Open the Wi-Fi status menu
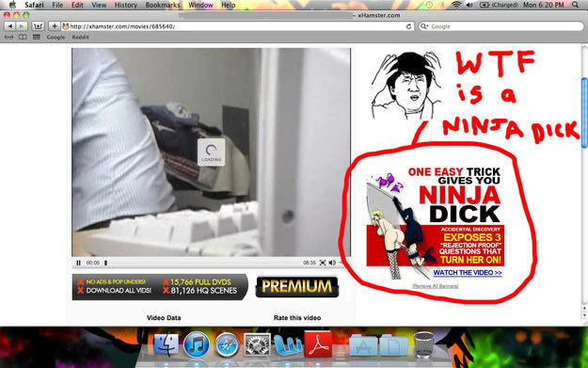588x368 pixels. coord(456,5)
